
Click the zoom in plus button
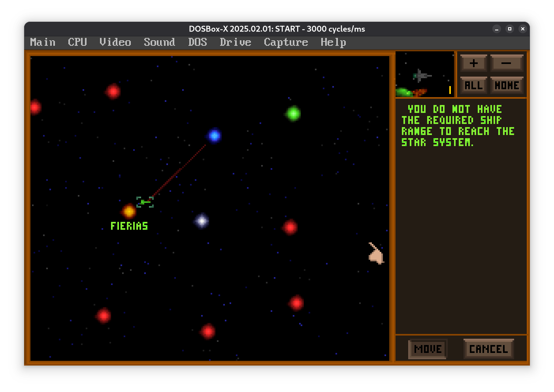coord(473,63)
